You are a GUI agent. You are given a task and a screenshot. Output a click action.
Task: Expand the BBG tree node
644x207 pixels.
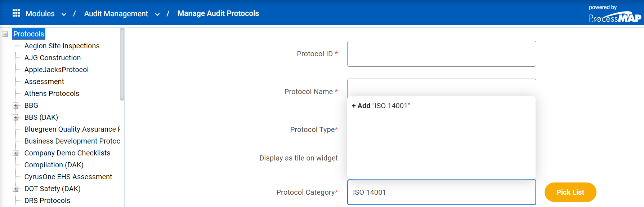pyautogui.click(x=15, y=106)
